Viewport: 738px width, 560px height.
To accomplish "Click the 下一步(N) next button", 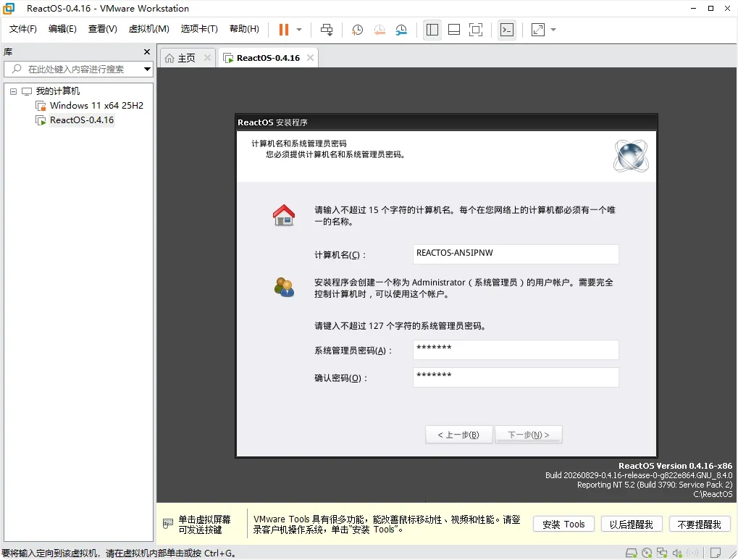I will tap(529, 435).
